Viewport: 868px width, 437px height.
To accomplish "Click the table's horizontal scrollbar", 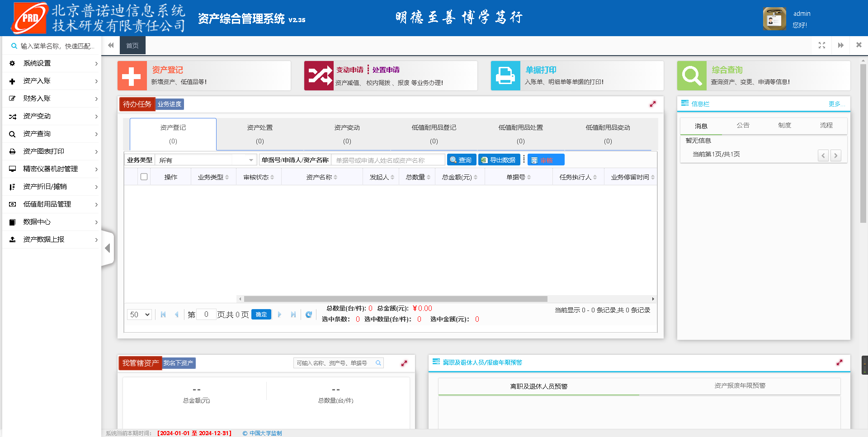I will [396, 299].
